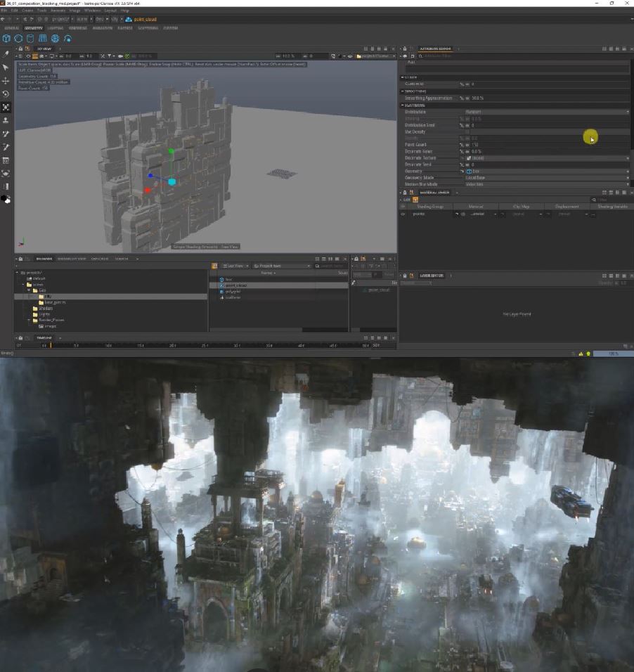634x672 pixels.
Task: Click the eyedropper tool at the top of the left toolbar
Action: [x=6, y=54]
